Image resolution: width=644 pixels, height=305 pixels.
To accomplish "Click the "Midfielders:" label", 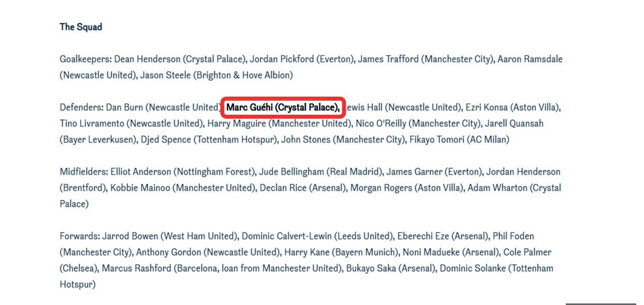I will (84, 172).
